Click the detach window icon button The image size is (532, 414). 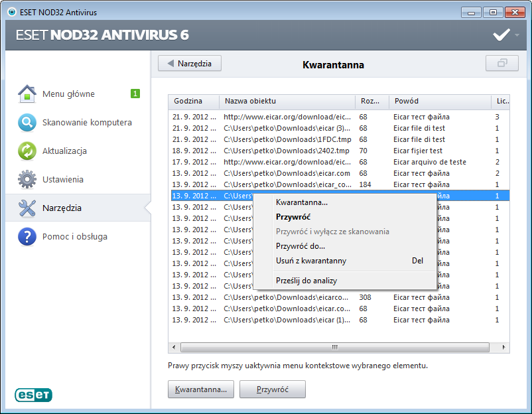(x=502, y=63)
